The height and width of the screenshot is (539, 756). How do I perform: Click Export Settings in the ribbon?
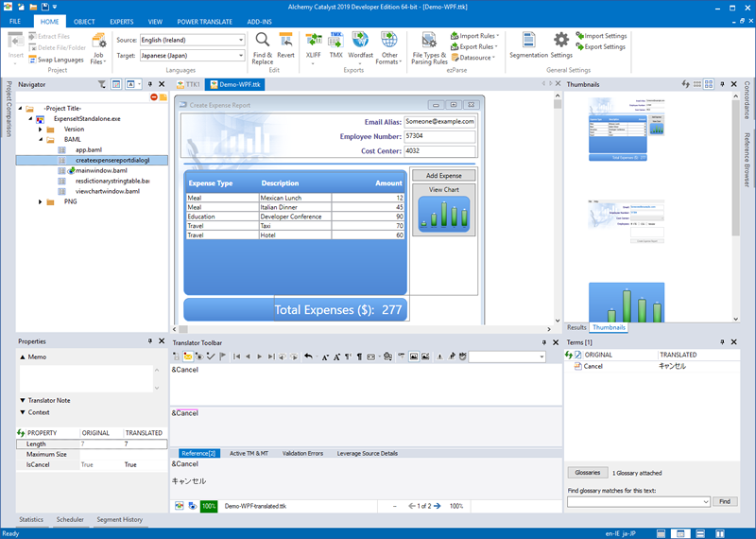pos(601,46)
